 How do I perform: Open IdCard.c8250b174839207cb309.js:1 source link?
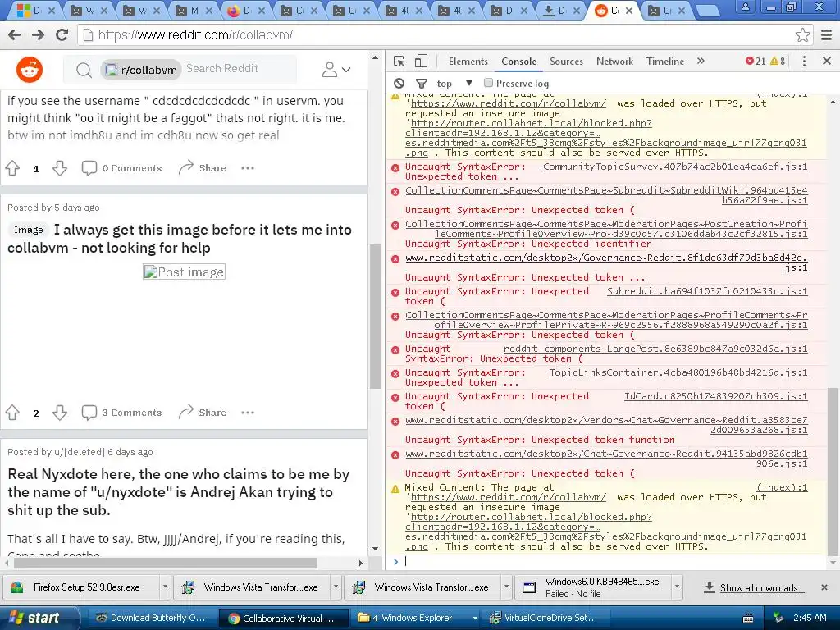tap(715, 396)
